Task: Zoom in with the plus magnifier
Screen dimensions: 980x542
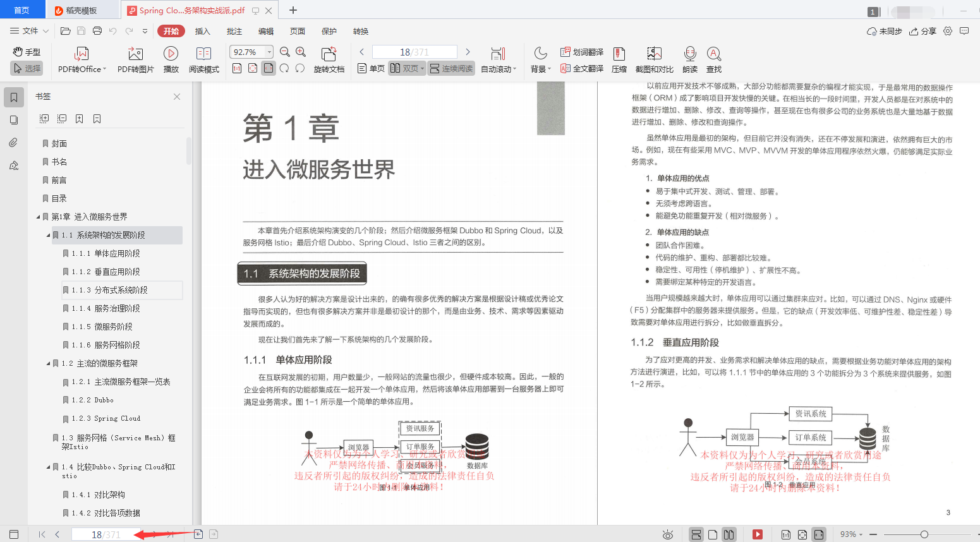Action: tap(301, 52)
